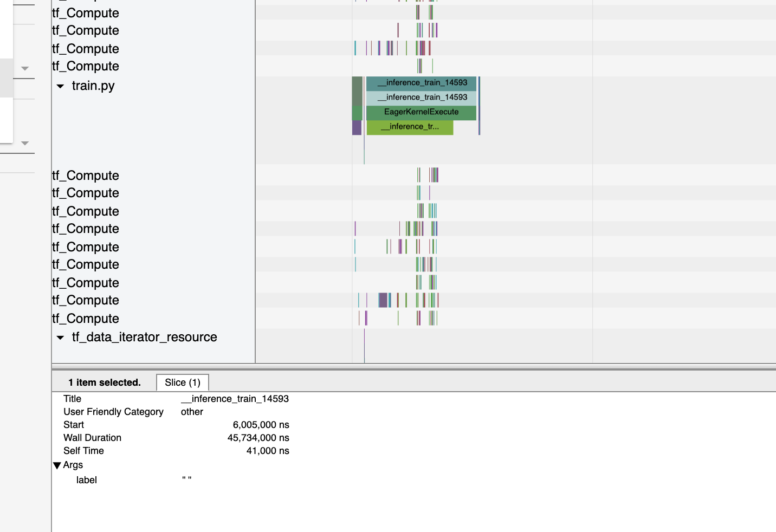
Task: Click the upper gray dropdown arrow in the sidebar
Action: [25, 68]
